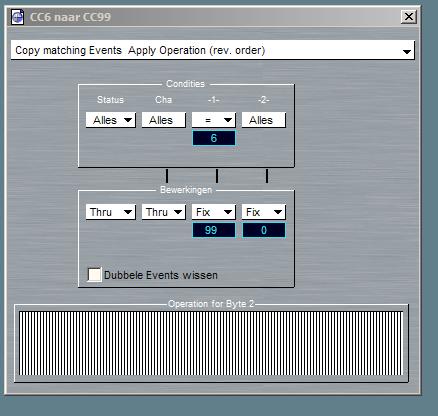Click the Condities group heading
Viewport: 438px width, 416px height.
coord(185,84)
